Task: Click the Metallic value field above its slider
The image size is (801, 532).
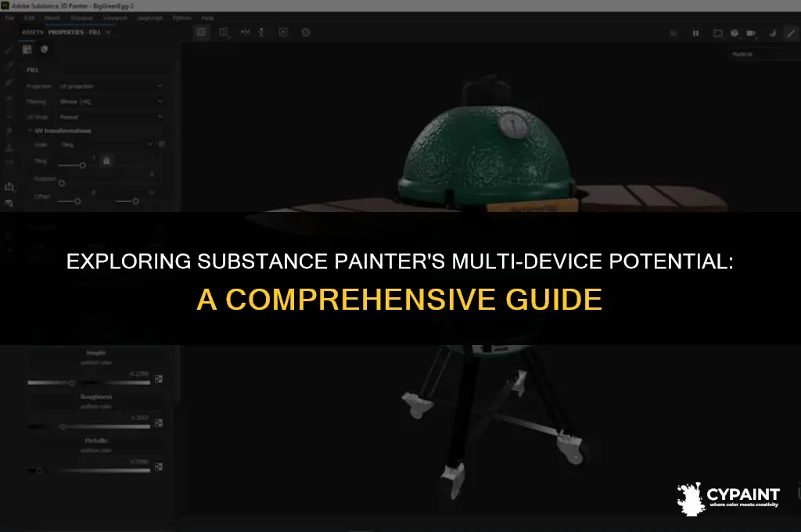Action: tap(139, 462)
